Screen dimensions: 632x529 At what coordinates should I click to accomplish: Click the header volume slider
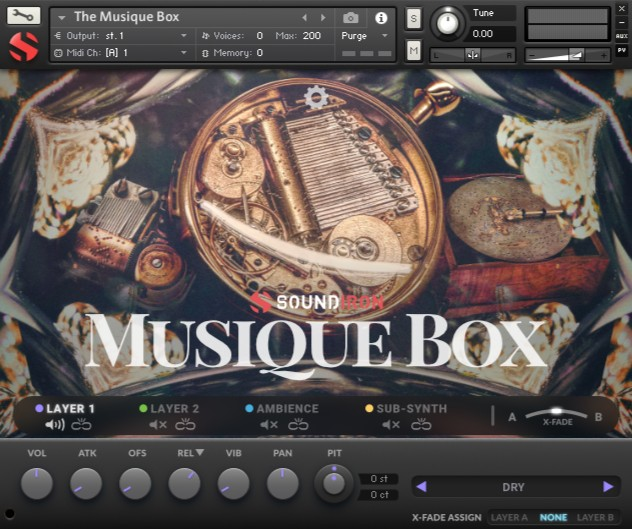568,55
